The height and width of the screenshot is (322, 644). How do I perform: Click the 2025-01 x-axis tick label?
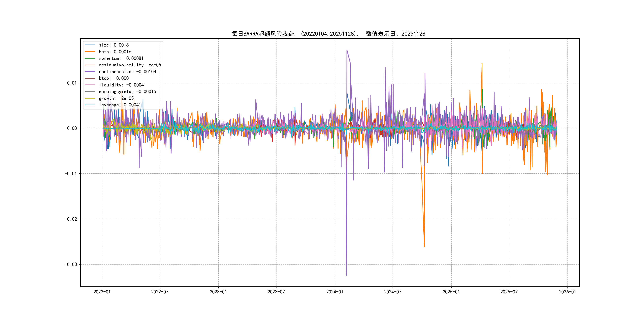[451, 292]
